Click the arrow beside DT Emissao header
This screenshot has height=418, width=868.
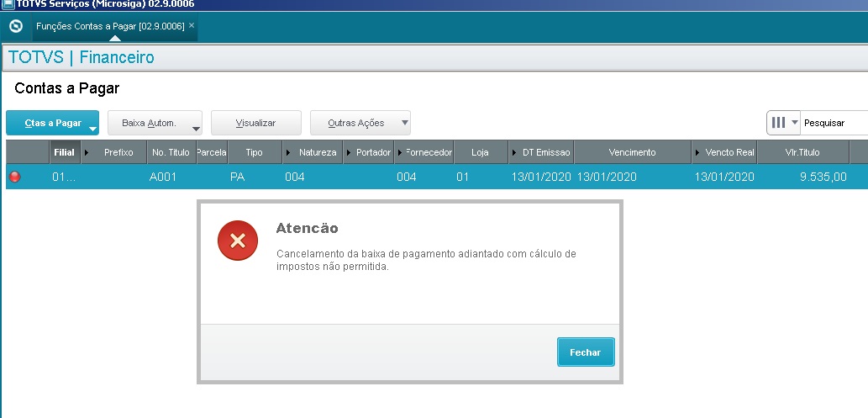(513, 152)
